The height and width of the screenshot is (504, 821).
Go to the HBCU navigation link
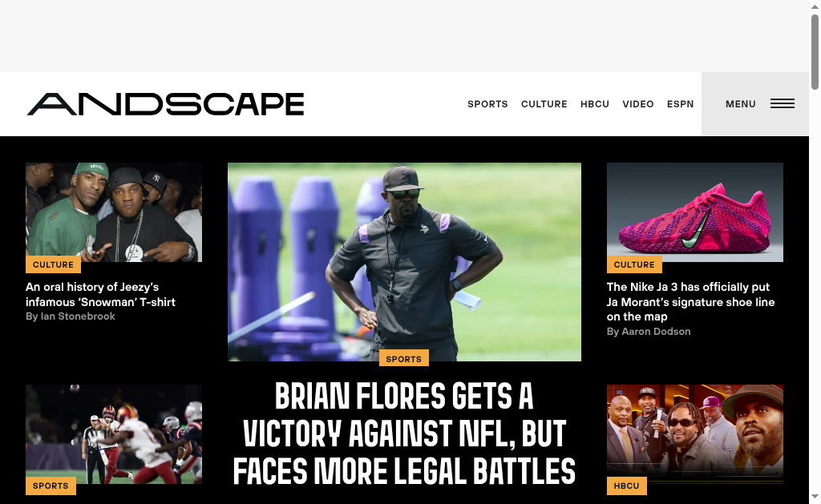pos(595,104)
